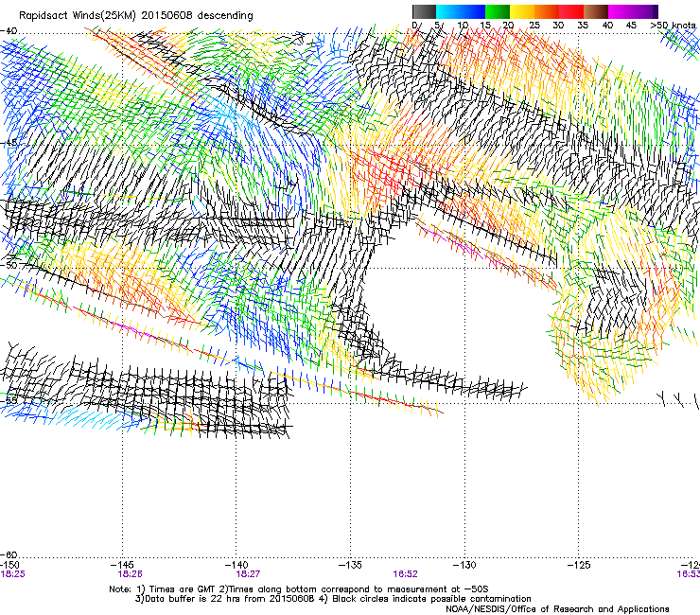Click the "-60" latitude axis label
Viewport: 700px width, 615px height.
pos(9,554)
